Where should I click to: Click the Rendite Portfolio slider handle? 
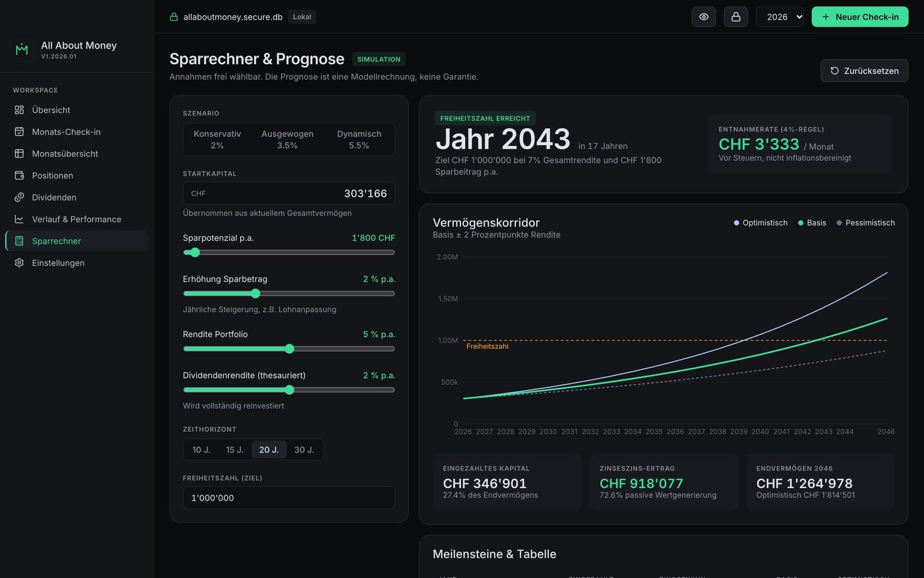[x=289, y=349]
